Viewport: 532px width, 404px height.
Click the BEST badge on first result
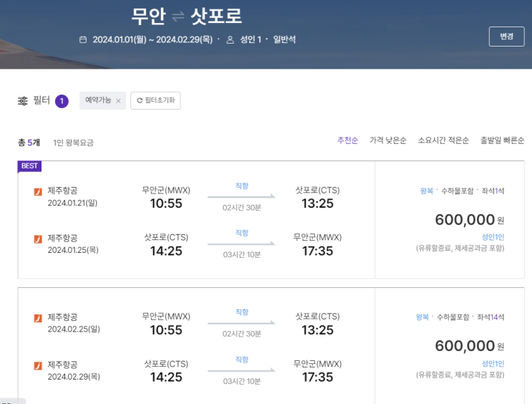coord(29,166)
